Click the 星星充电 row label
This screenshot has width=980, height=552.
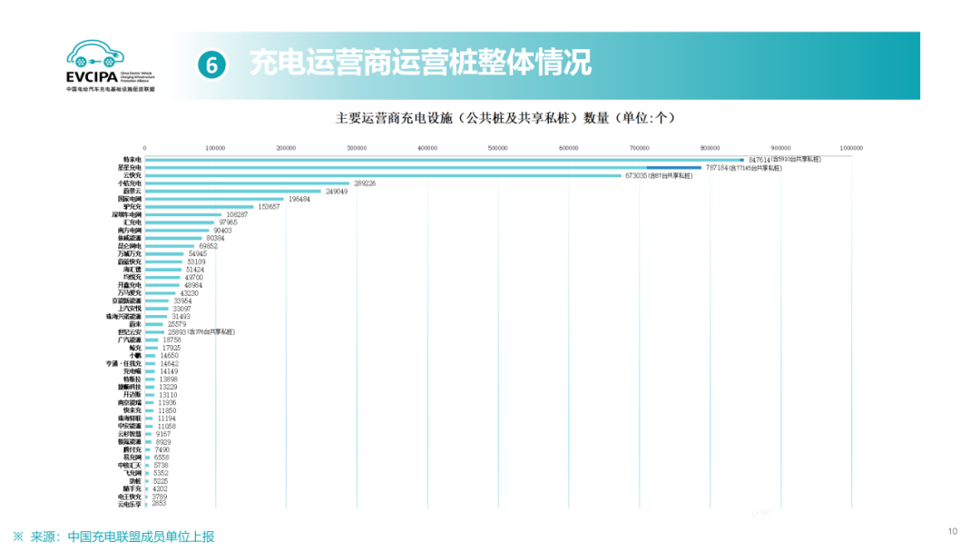130,168
